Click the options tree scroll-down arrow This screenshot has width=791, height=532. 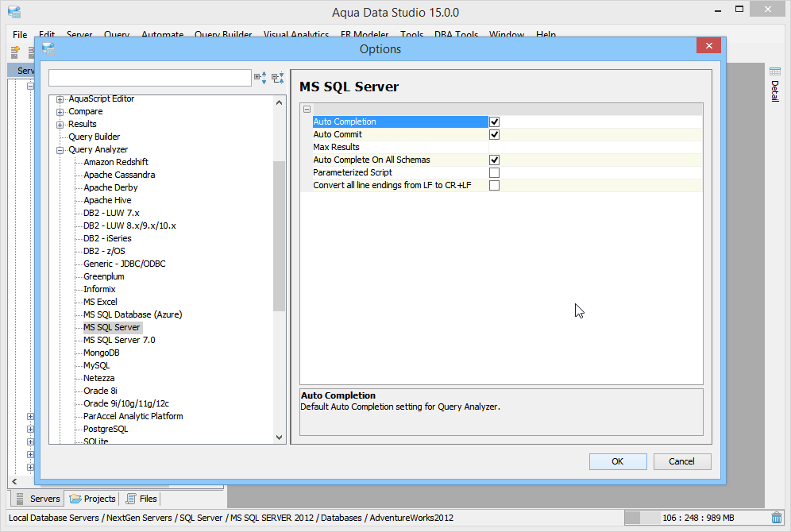[x=279, y=438]
